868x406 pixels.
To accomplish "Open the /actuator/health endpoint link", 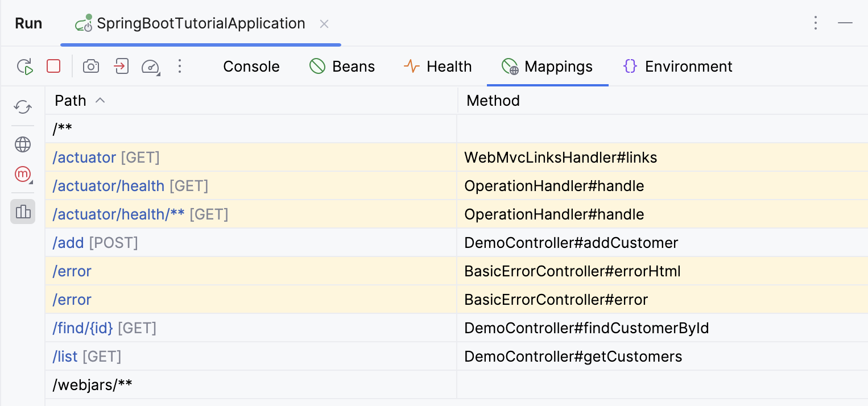I will point(109,186).
